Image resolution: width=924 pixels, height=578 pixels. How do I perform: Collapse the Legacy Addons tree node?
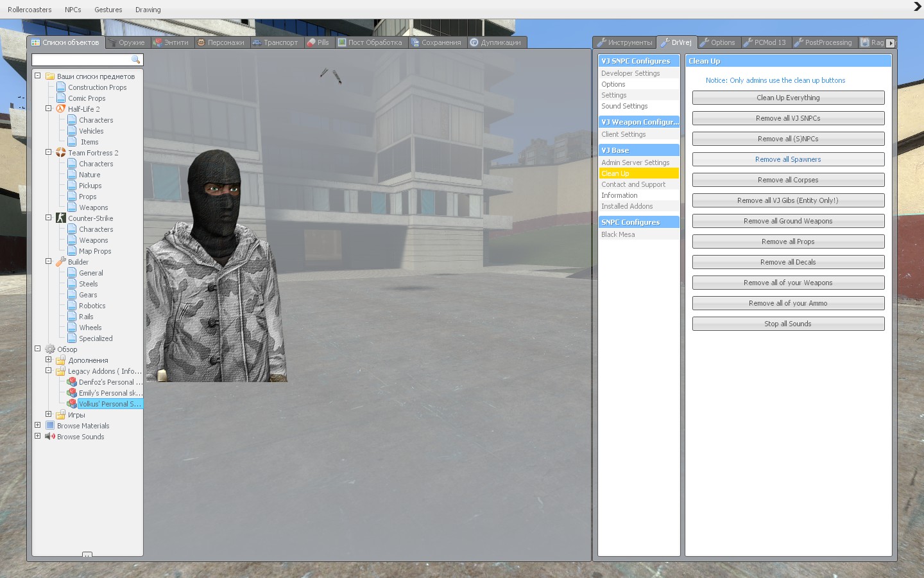pyautogui.click(x=48, y=371)
